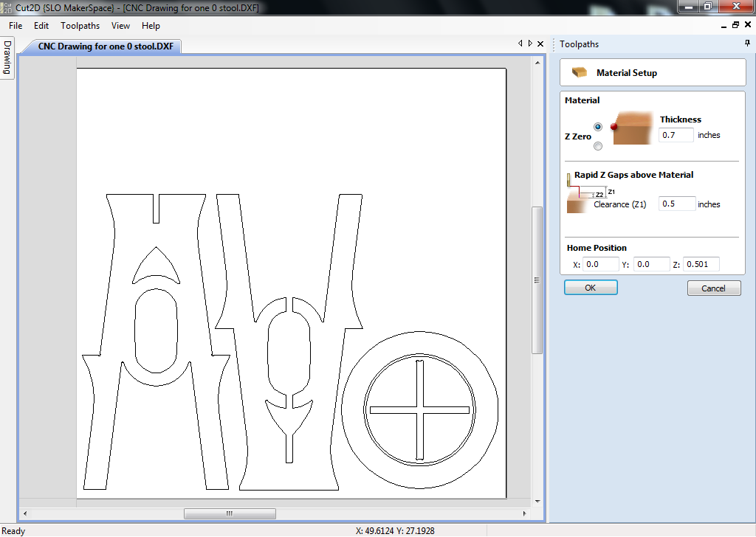Click the Clearance (Z1) input field

(678, 204)
